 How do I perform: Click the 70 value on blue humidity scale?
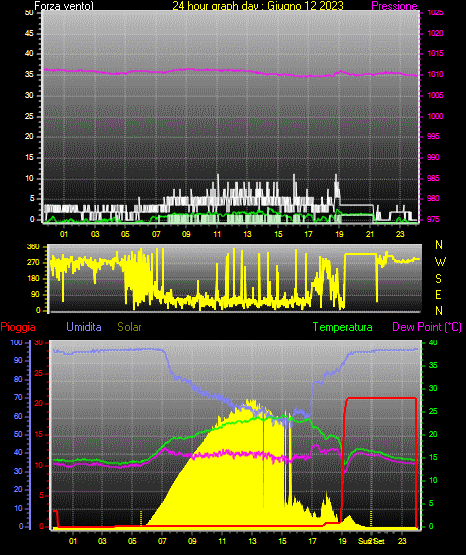point(18,397)
